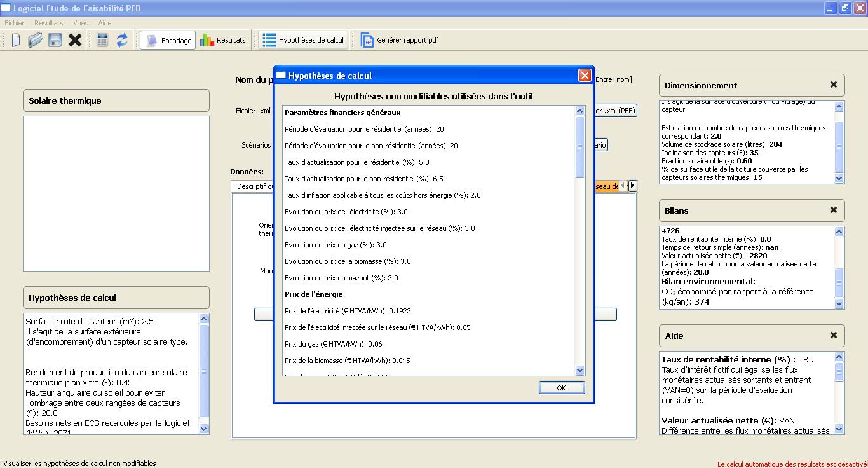Click 'Fraction solaire utile (-): 0.60' in Dimensionnement
This screenshot has height=468, width=868.
pyautogui.click(x=707, y=161)
